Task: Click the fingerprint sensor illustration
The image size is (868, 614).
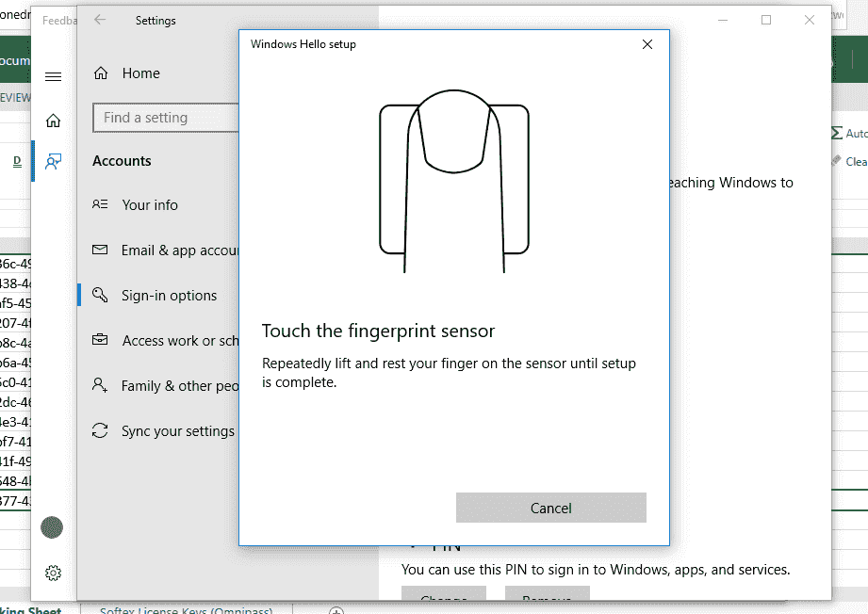Action: 454,180
